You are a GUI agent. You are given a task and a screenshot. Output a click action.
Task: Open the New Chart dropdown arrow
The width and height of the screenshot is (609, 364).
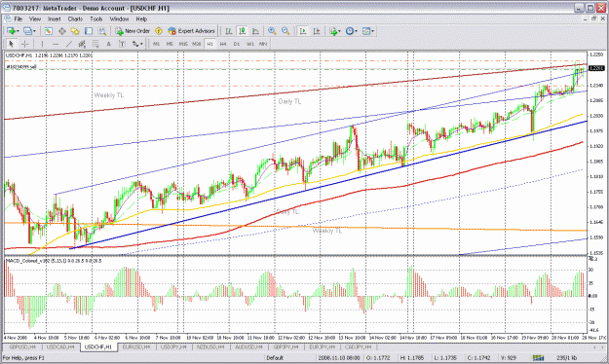point(18,31)
